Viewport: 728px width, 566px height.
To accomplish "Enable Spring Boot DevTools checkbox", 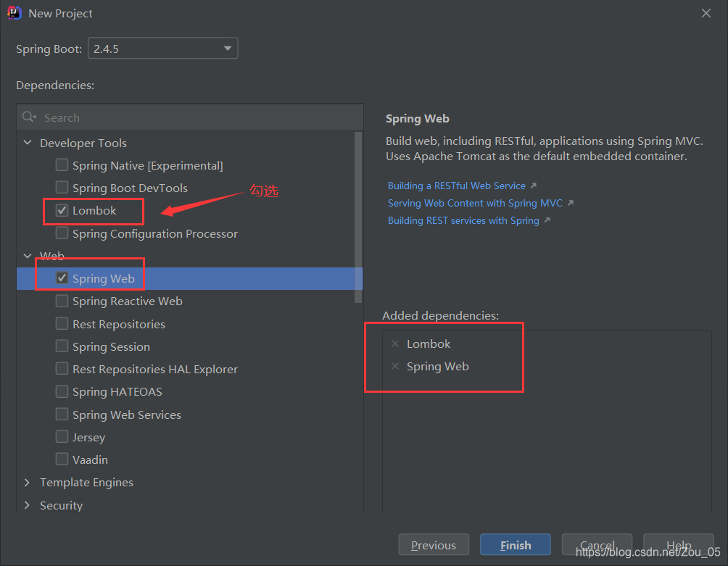I will click(62, 188).
